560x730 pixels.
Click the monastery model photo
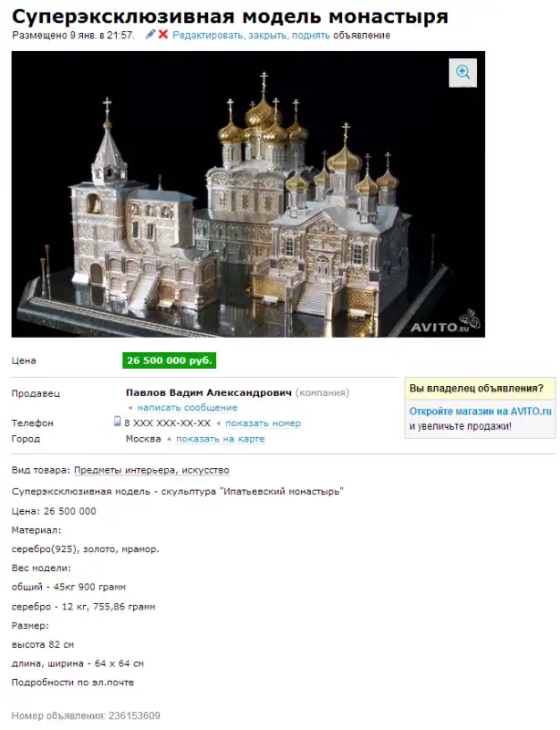[x=248, y=194]
